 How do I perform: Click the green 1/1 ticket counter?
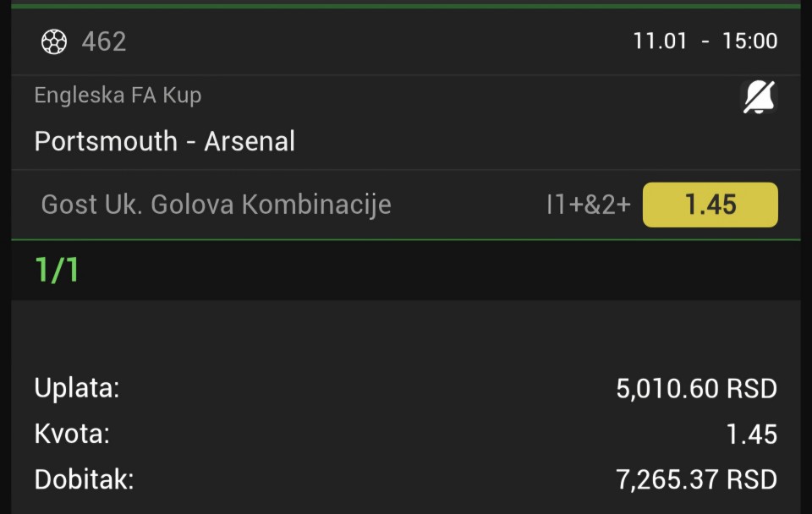tap(57, 270)
